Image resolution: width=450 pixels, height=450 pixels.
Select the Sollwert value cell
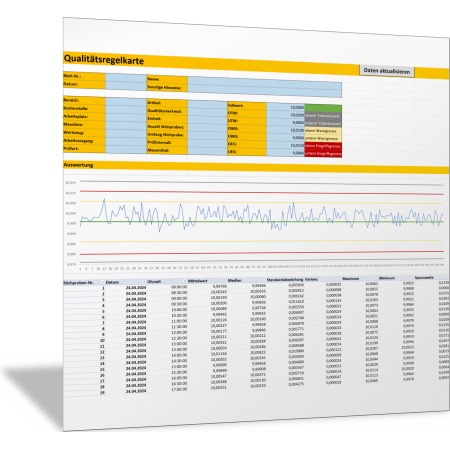coord(285,107)
